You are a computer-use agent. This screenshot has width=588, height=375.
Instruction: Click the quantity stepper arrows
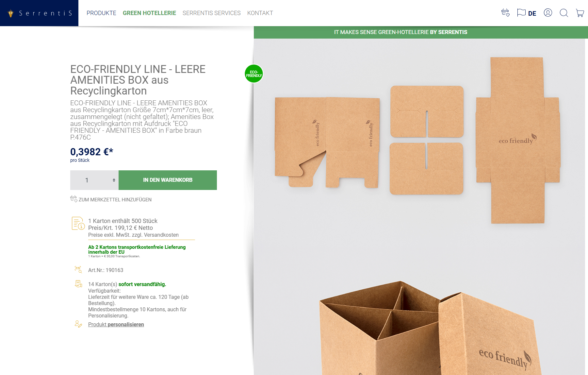[x=114, y=180]
